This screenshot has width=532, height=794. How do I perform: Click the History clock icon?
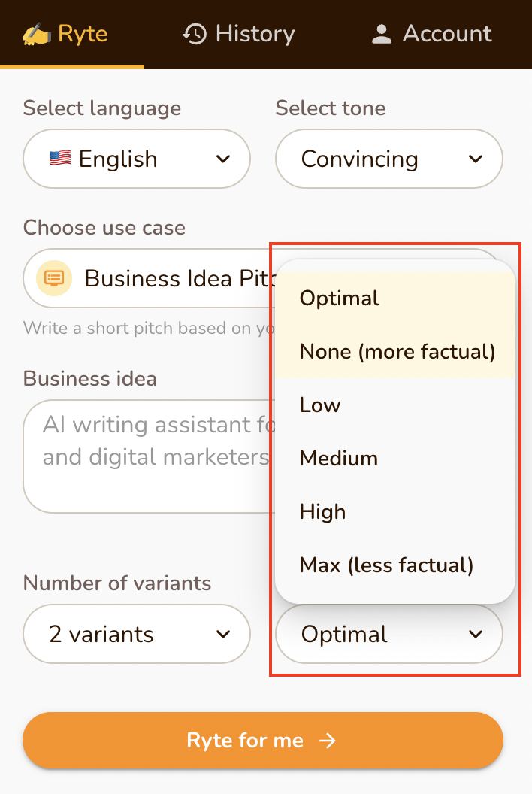(x=195, y=34)
